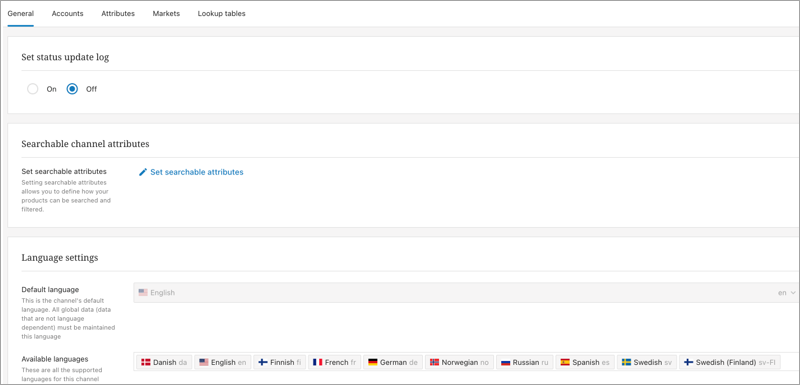This screenshot has height=385, width=800.
Task: Open the Default language dropdown chevron
Action: pos(792,293)
